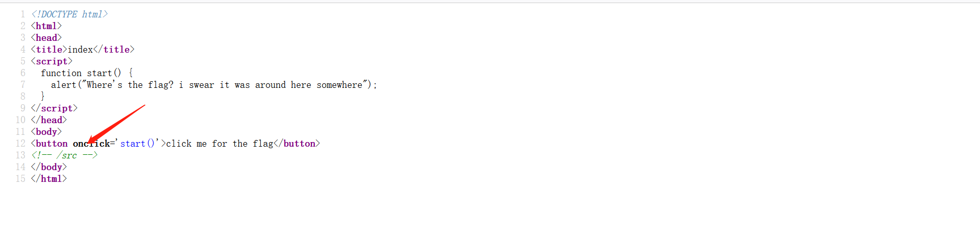The image size is (980, 233).
Task: Click the "index" title text
Action: 80,50
